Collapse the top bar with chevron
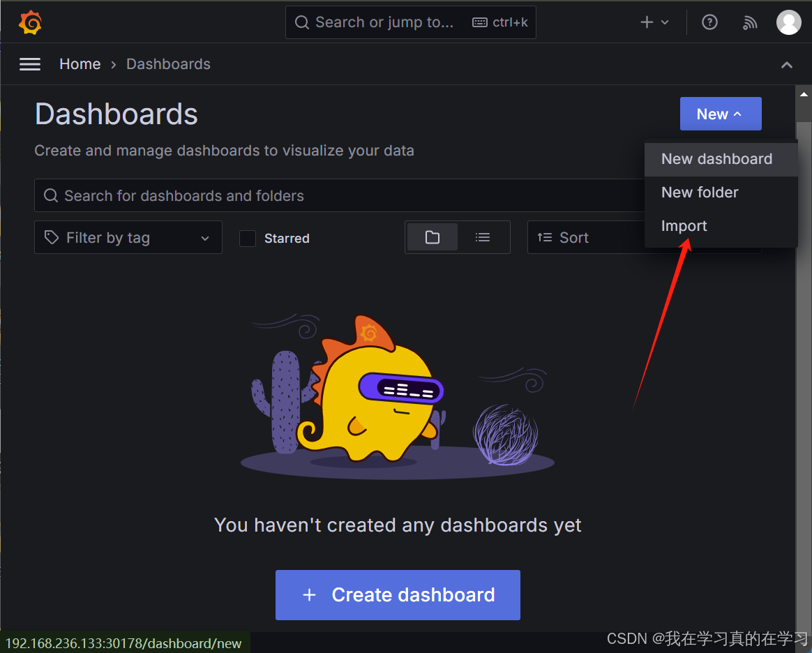The width and height of the screenshot is (812, 653). [787, 65]
